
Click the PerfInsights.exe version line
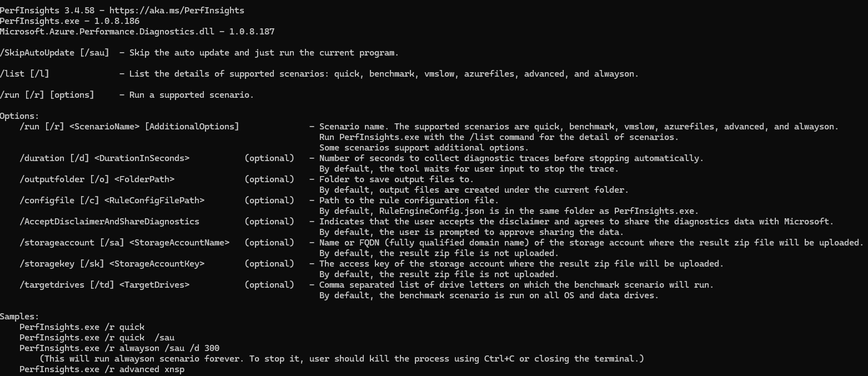[x=69, y=21]
